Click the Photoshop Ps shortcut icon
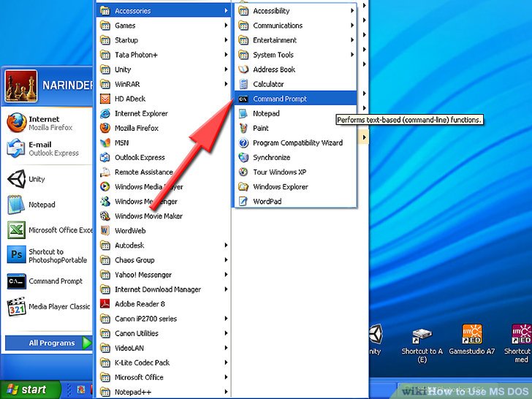The width and height of the screenshot is (532, 399). (x=17, y=255)
